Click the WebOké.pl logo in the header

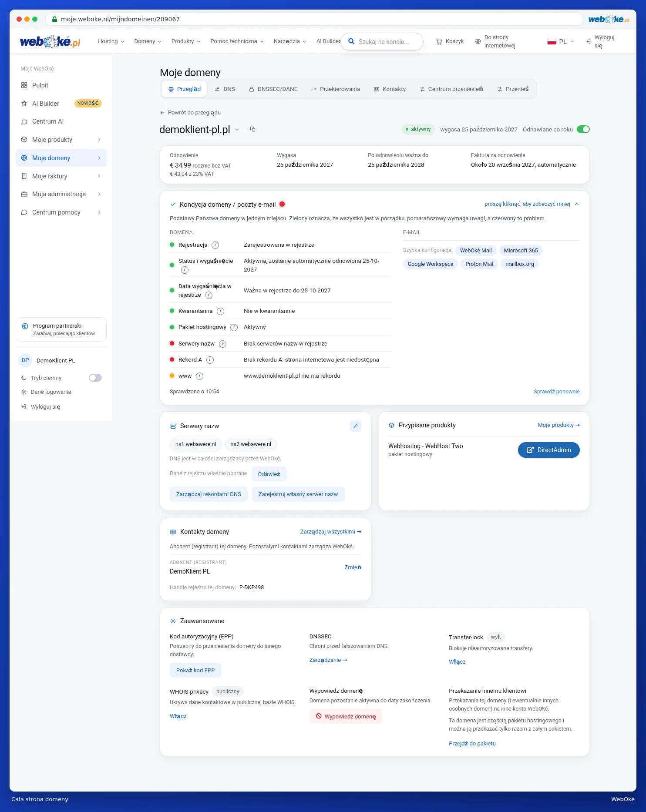(50, 41)
